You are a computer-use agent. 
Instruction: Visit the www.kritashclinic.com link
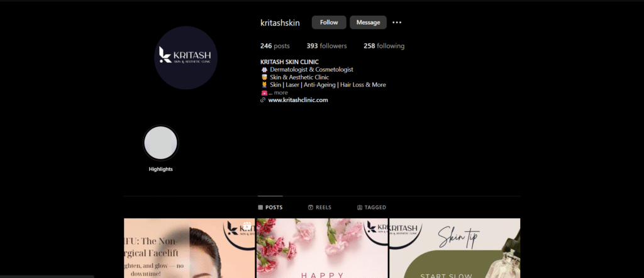298,100
